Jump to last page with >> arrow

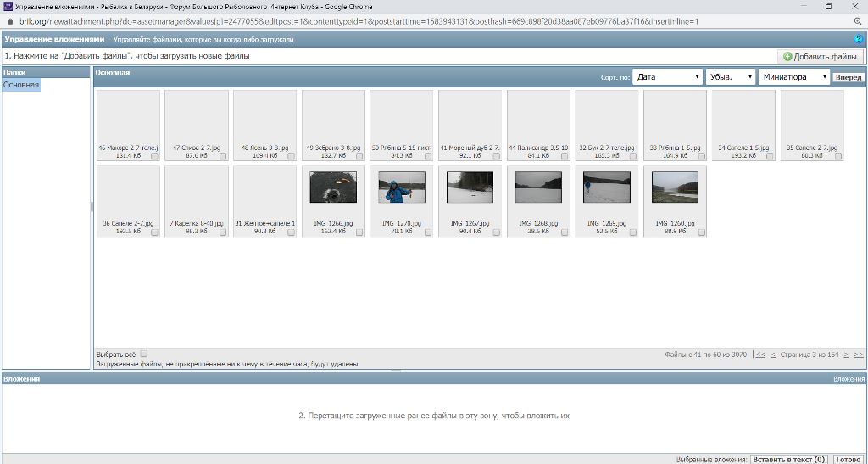859,355
